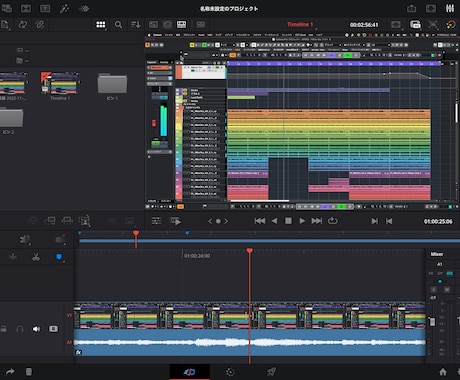Open the sort media options
This screenshot has width=460, height=380.
pyautogui.click(x=136, y=25)
